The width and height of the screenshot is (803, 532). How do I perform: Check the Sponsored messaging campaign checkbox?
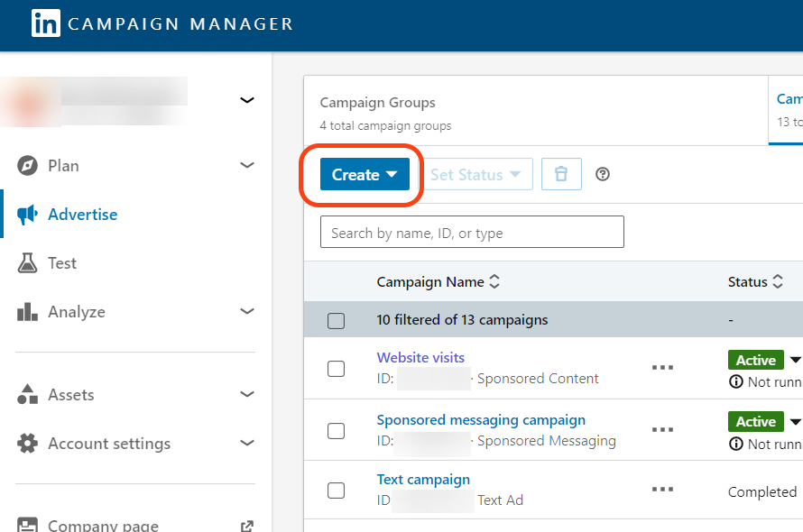[x=336, y=431]
